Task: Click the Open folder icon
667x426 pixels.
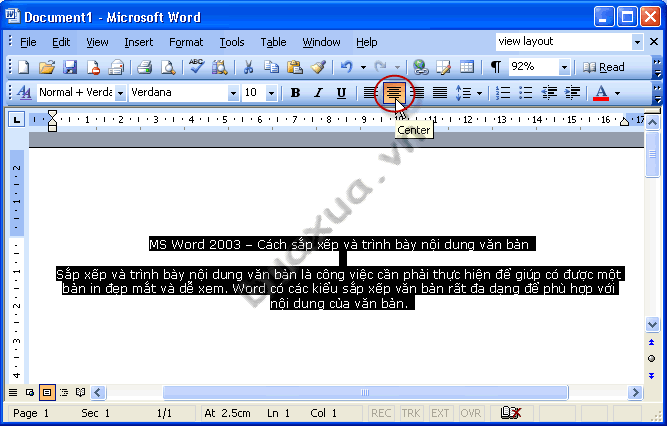Action: click(47, 67)
